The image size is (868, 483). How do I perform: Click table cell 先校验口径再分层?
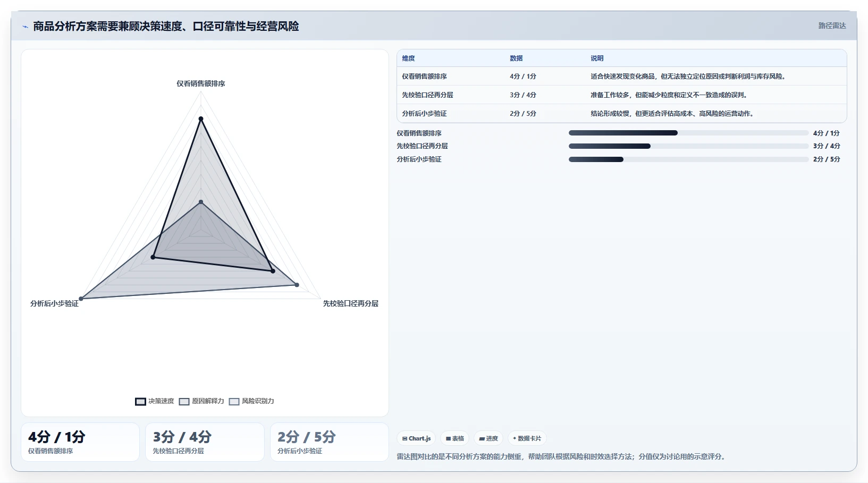coord(427,95)
